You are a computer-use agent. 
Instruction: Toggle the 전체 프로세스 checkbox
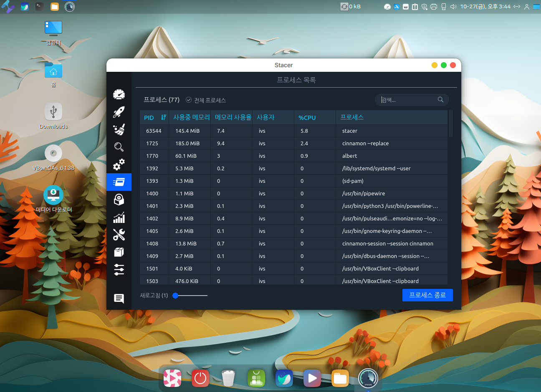[x=189, y=100]
